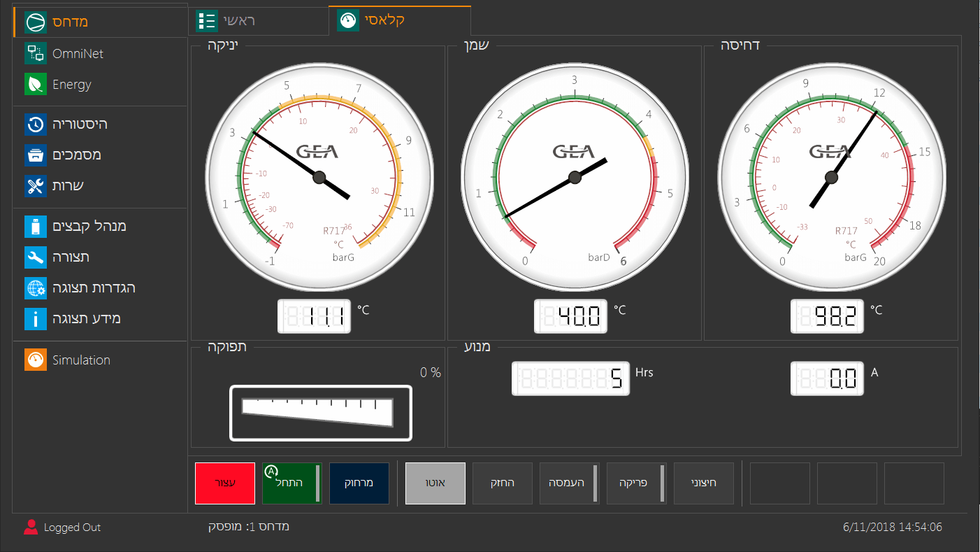Viewport: 980px width, 552px height.
Task: Open the Simulation entry
Action: click(100, 360)
